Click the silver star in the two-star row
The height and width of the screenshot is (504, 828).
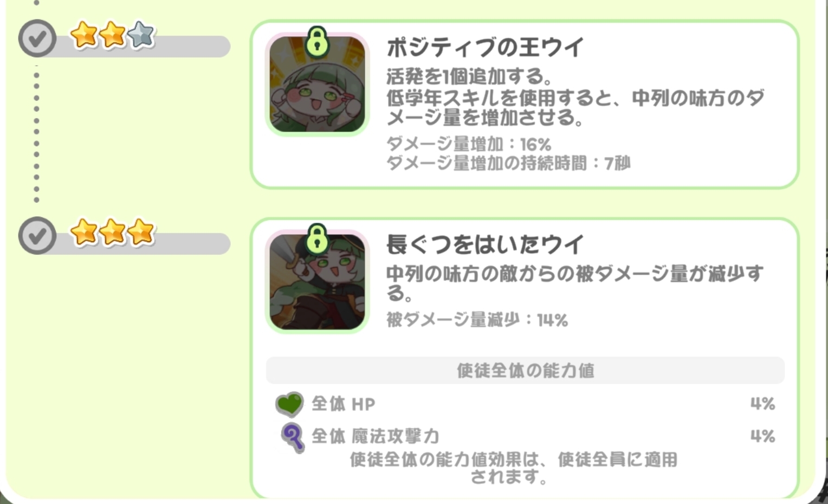pyautogui.click(x=141, y=35)
